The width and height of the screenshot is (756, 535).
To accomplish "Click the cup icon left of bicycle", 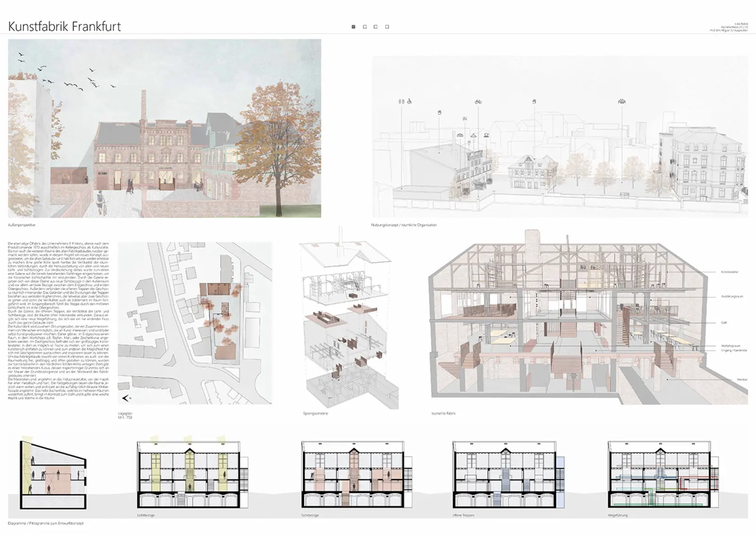I will [439, 112].
